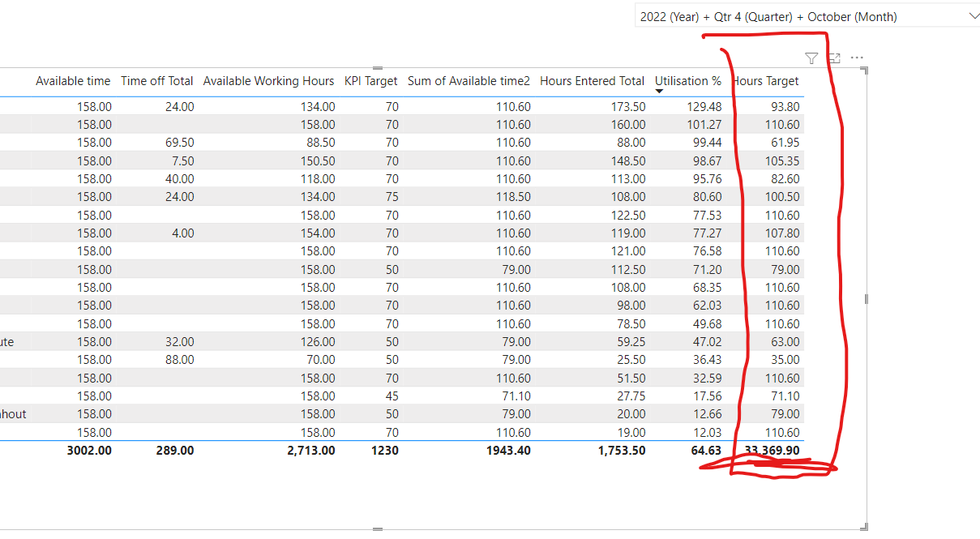
Task: Sort by the KPI Target column header
Action: [x=371, y=80]
